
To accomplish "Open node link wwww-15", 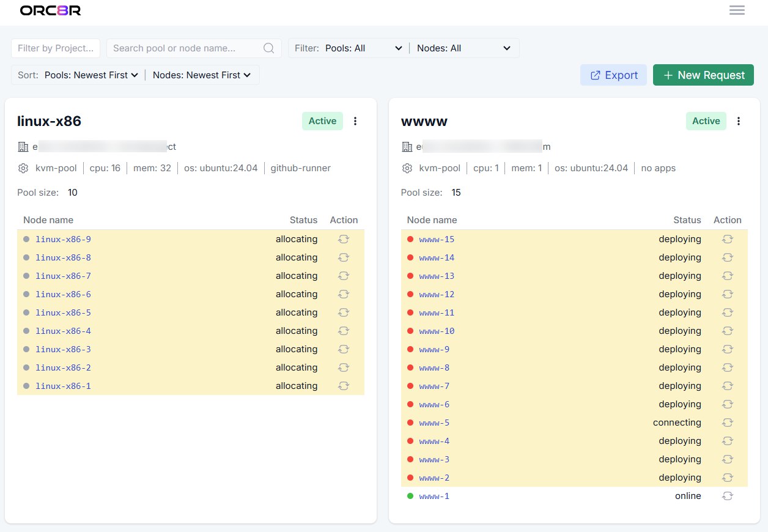I will [x=437, y=239].
